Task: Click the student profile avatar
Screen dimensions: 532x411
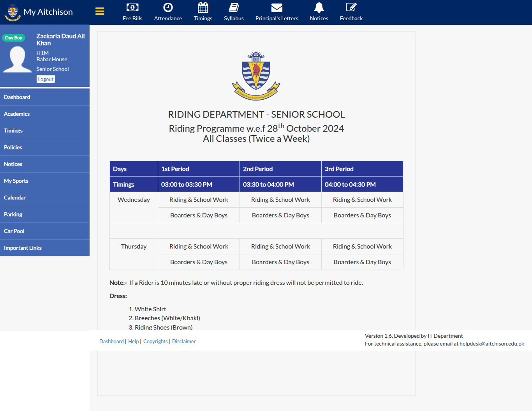Action: pos(18,59)
